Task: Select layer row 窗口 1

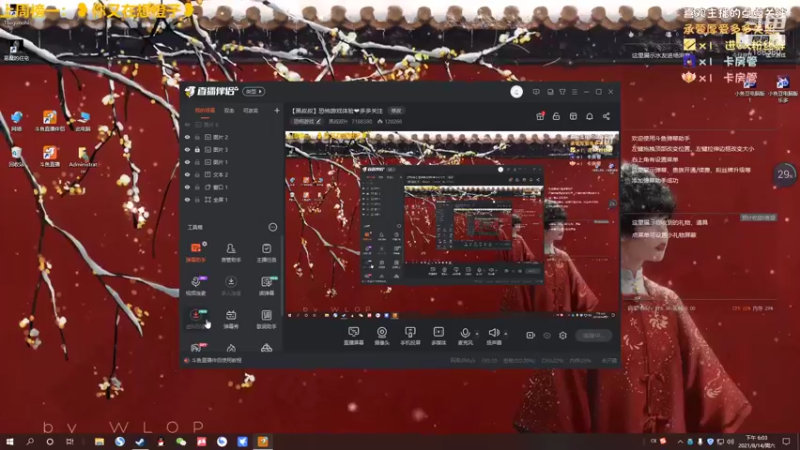Action: (x=231, y=187)
